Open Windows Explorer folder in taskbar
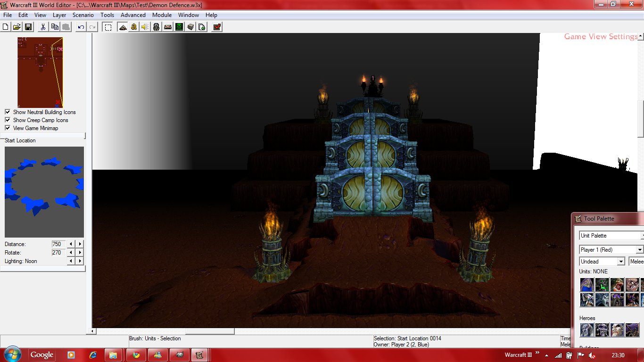The height and width of the screenshot is (362, 644). pyautogui.click(x=113, y=354)
